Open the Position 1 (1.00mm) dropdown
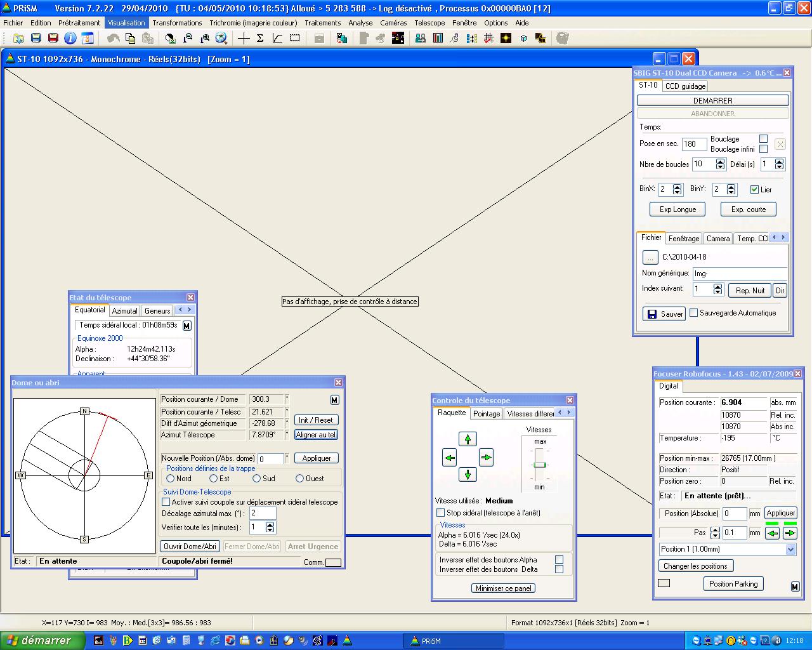Screen dimensions: 812x650 tap(790, 550)
